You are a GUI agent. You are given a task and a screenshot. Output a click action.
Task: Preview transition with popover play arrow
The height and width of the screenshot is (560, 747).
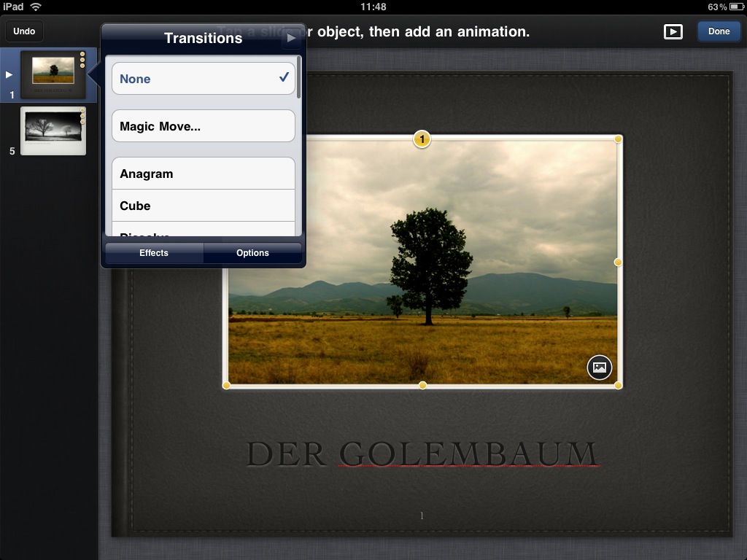click(291, 38)
